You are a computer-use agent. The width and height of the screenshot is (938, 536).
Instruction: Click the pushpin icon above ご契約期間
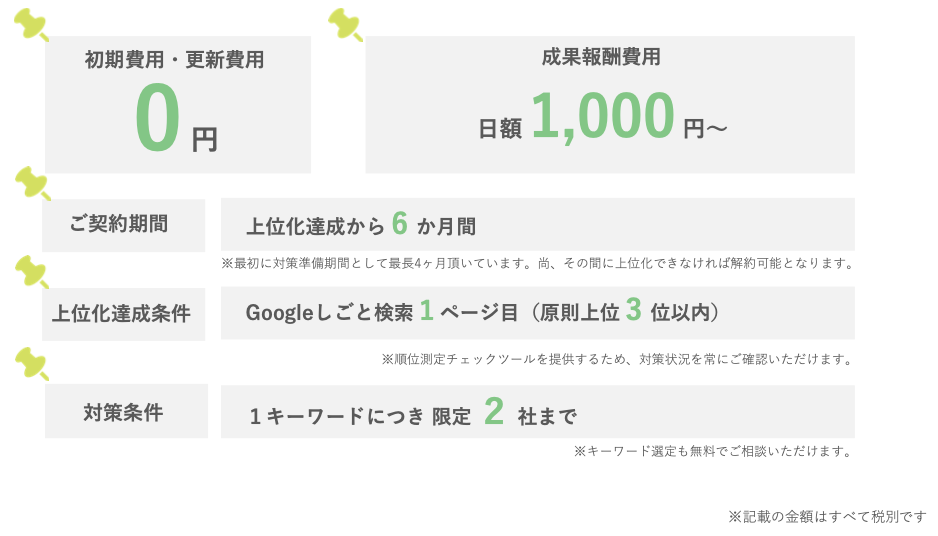tap(32, 183)
